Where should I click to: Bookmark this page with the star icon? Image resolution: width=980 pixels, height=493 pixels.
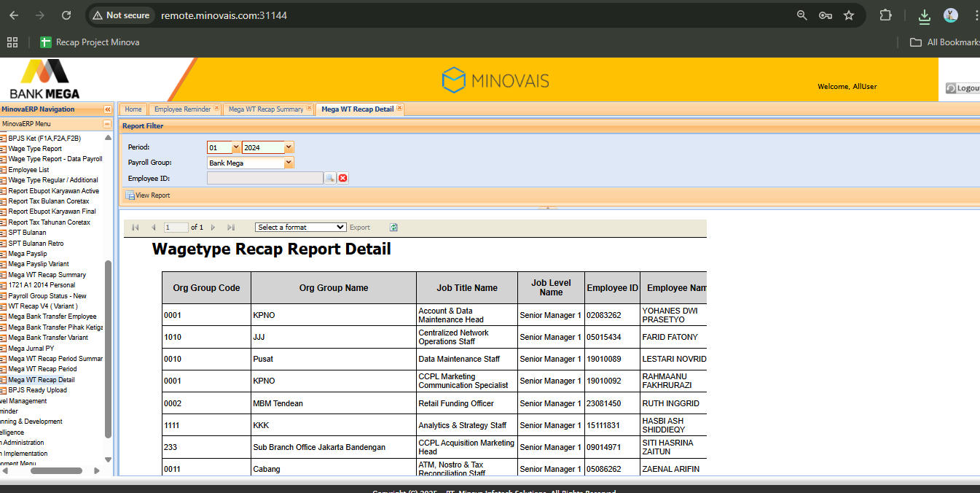(x=848, y=15)
